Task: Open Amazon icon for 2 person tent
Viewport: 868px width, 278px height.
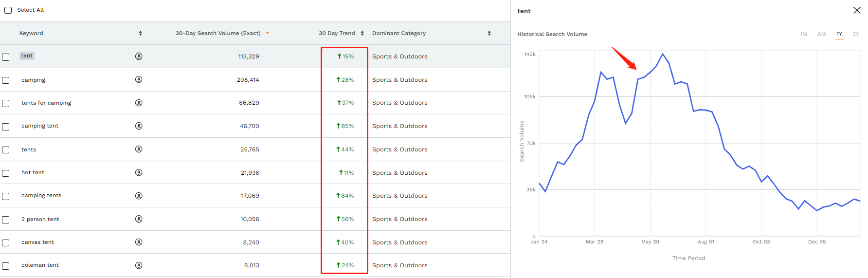Action: (x=139, y=219)
